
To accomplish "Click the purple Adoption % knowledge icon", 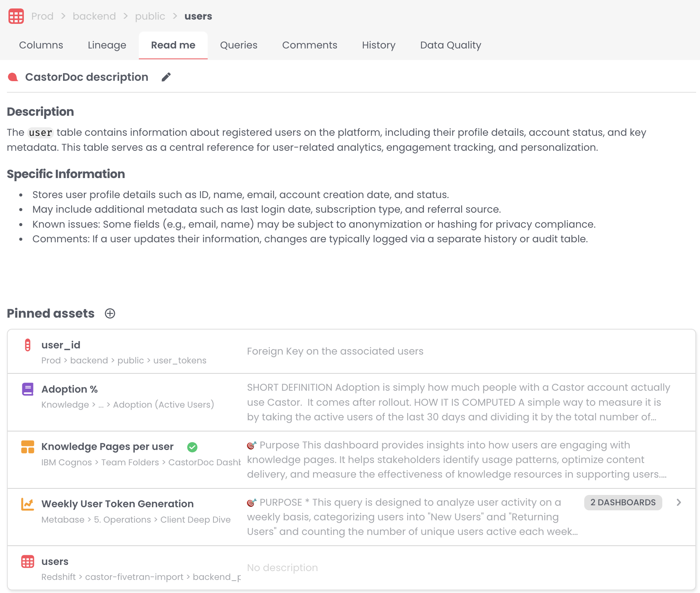I will 28,389.
